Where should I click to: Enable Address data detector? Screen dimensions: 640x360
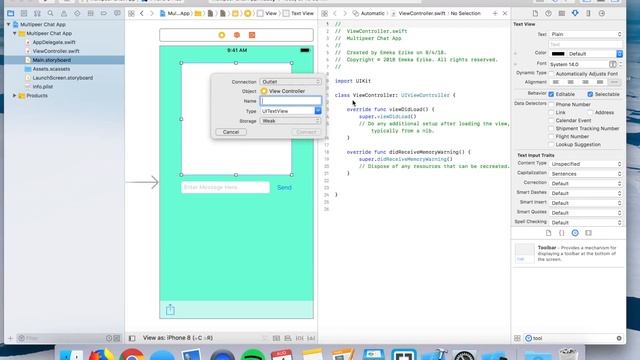[590, 112]
